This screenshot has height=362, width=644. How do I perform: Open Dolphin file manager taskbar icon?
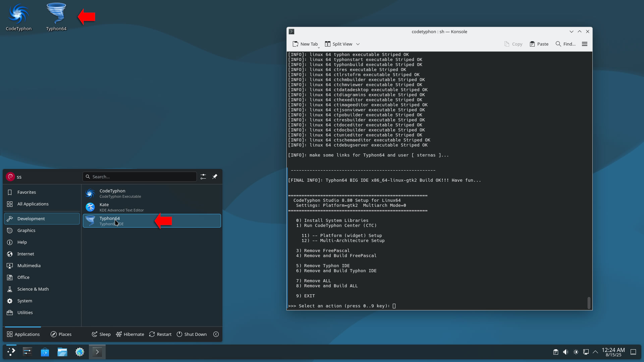point(62,352)
